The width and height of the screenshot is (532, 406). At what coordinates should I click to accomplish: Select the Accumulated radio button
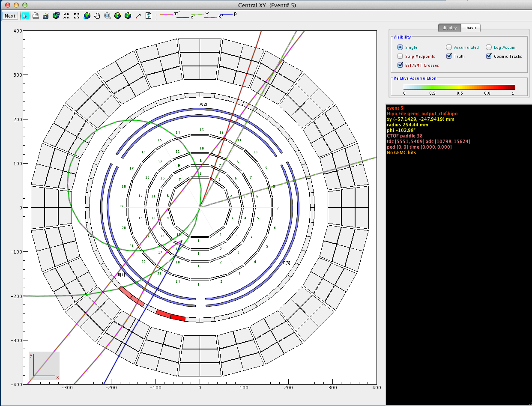449,47
